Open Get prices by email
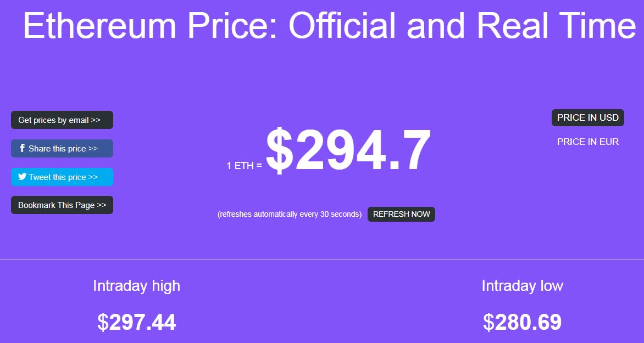This screenshot has width=644, height=343. pos(62,120)
